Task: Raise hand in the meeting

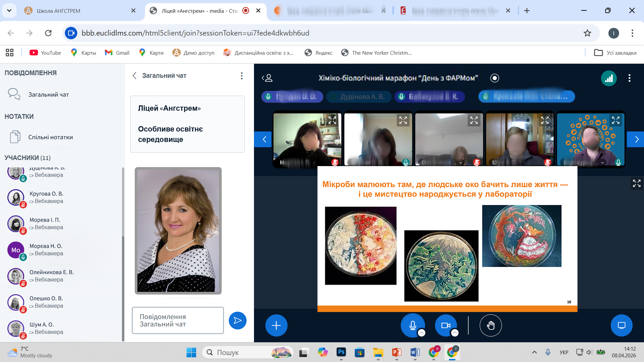Action: click(x=490, y=325)
